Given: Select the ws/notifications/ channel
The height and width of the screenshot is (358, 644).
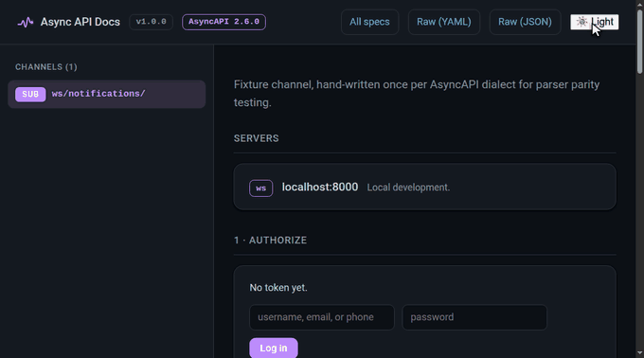Looking at the screenshot, I should click(107, 95).
